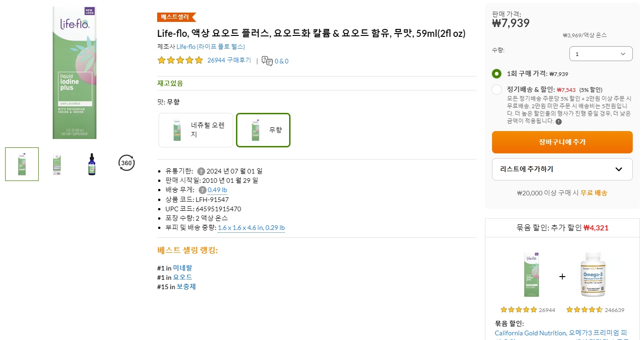
Task: Click the plus icon between the bundle products
Action: tap(562, 276)
